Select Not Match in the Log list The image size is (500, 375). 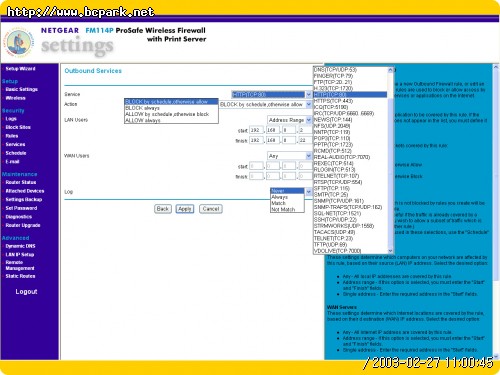coord(287,209)
